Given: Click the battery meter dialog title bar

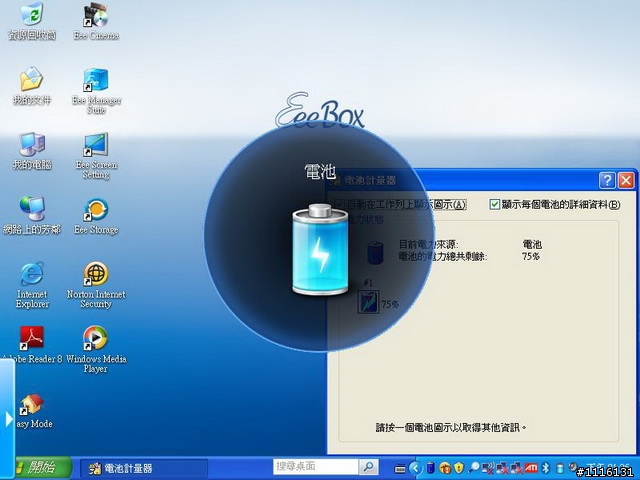Looking at the screenshot, I should [482, 180].
